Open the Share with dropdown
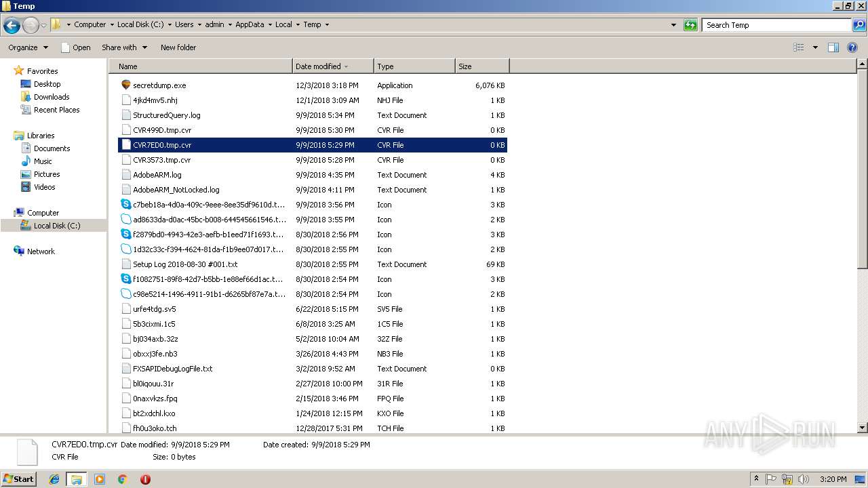The height and width of the screenshot is (488, 868). pos(124,47)
